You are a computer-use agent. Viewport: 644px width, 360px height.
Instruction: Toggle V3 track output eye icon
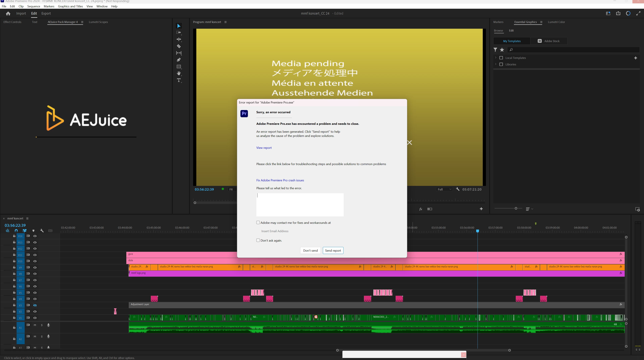click(x=35, y=305)
